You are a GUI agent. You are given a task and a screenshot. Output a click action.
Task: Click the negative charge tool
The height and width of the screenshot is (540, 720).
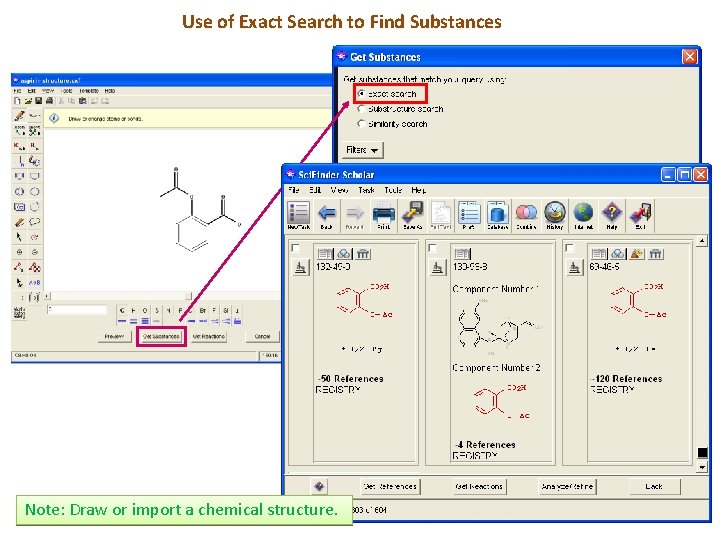pyautogui.click(x=34, y=252)
